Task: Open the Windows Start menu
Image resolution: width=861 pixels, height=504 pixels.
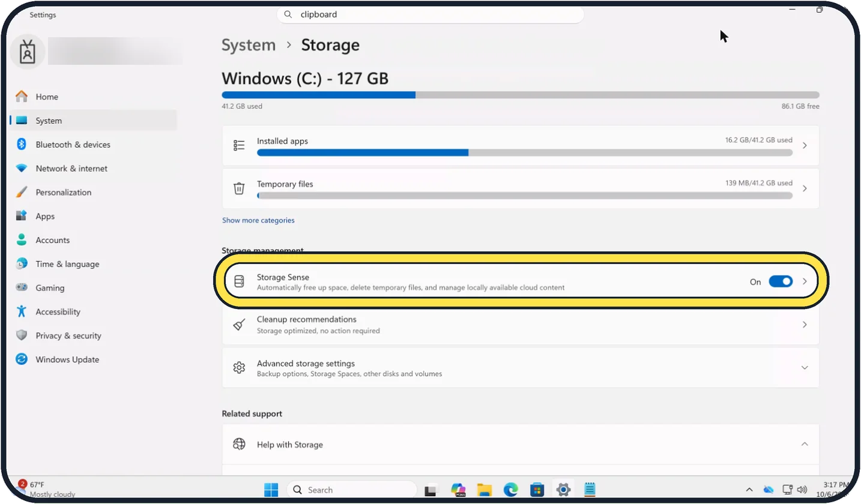Action: click(x=271, y=490)
